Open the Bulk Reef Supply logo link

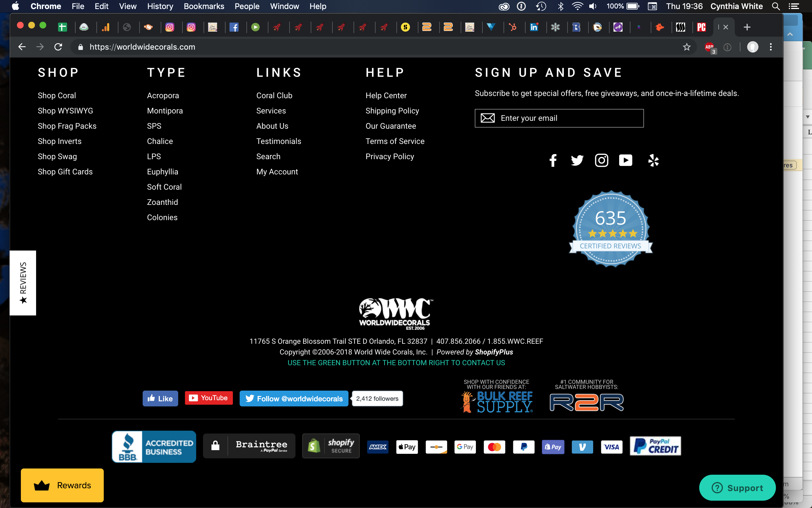(497, 402)
